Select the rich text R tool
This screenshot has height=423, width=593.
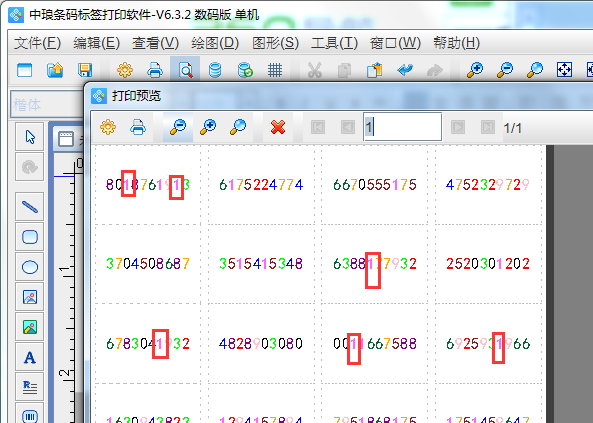pos(30,387)
